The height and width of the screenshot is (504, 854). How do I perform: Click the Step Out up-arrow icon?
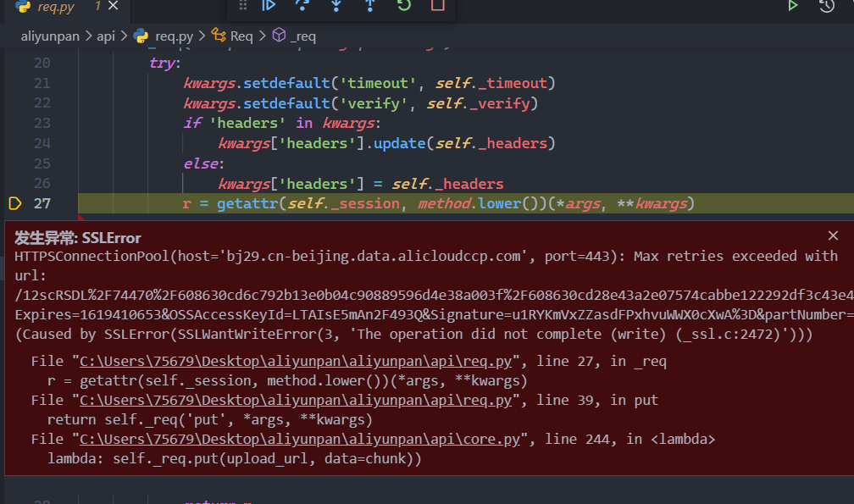(x=370, y=7)
